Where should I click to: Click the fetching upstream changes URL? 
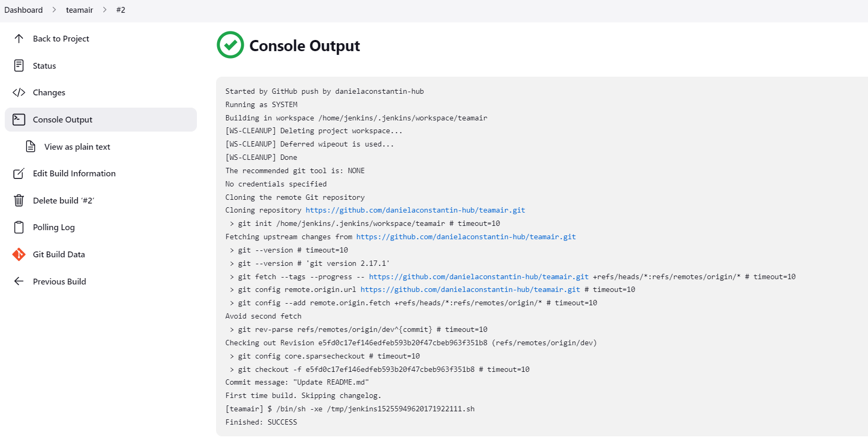pos(466,236)
